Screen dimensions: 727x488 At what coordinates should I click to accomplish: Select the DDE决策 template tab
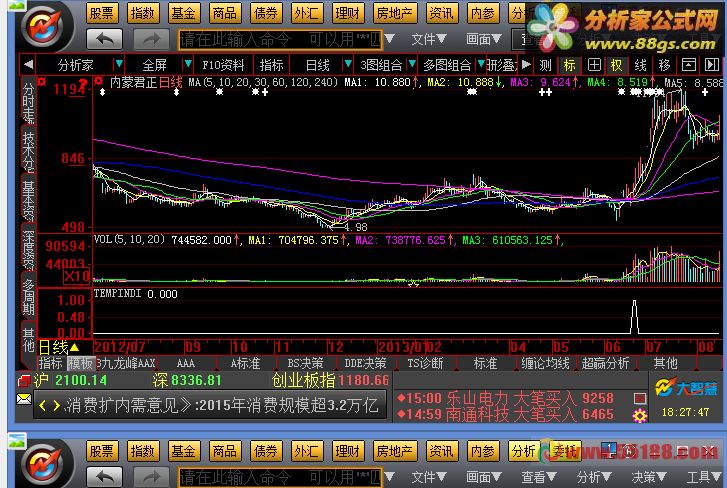365,363
